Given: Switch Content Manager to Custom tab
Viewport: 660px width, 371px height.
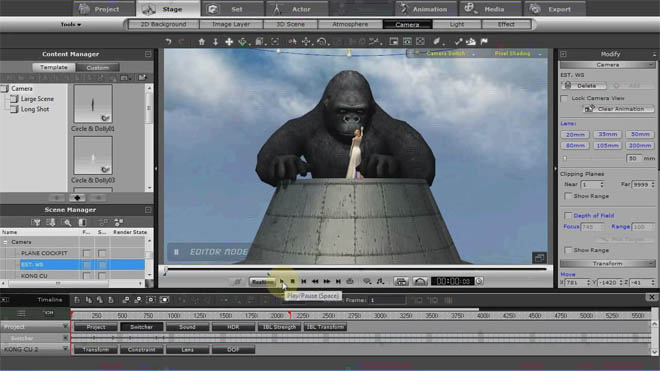Looking at the screenshot, I should coord(98,67).
